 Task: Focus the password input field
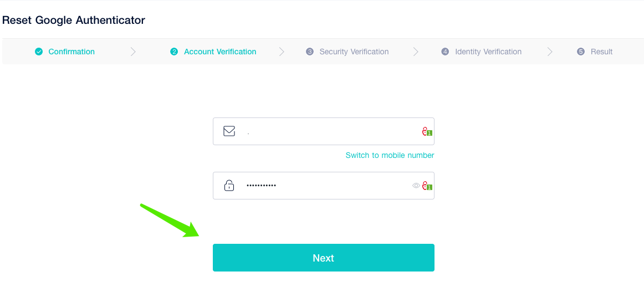(327, 186)
